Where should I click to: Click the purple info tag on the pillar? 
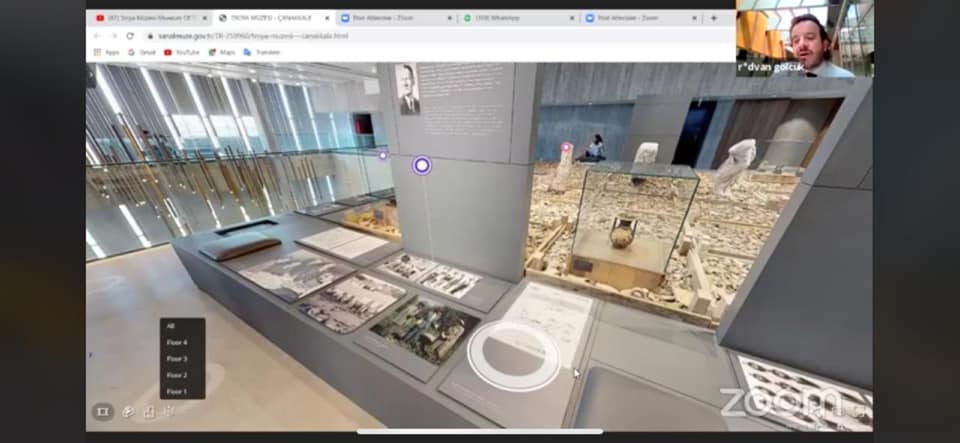point(422,165)
